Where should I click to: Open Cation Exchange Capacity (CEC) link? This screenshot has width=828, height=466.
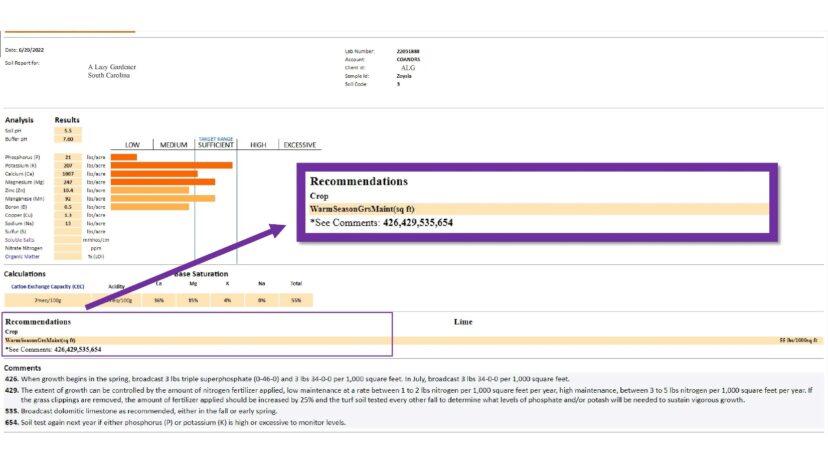48,286
